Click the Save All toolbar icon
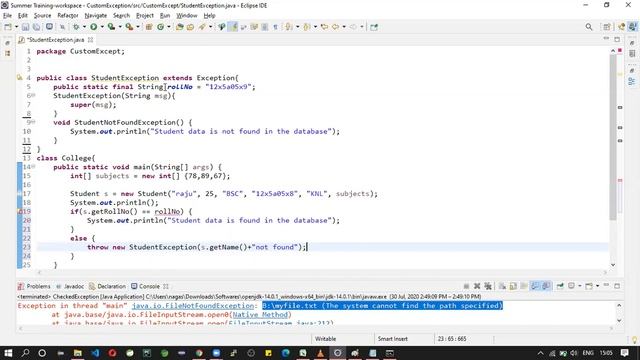 (x=36, y=27)
